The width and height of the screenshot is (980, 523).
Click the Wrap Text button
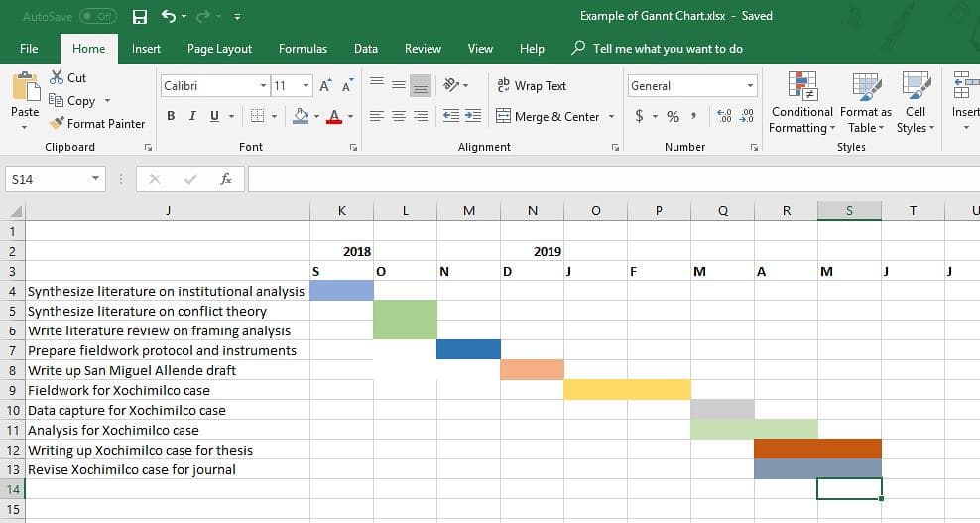(532, 85)
